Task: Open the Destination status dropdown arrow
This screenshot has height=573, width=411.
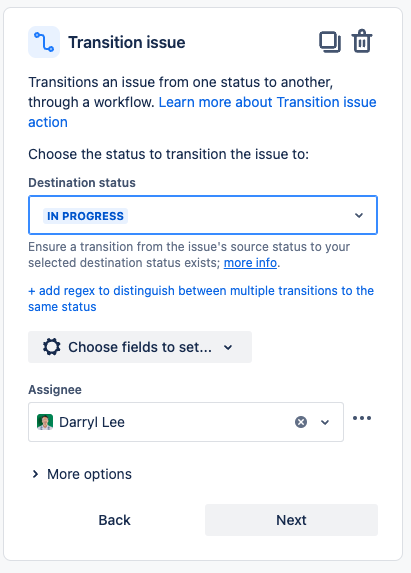Action: (x=359, y=215)
